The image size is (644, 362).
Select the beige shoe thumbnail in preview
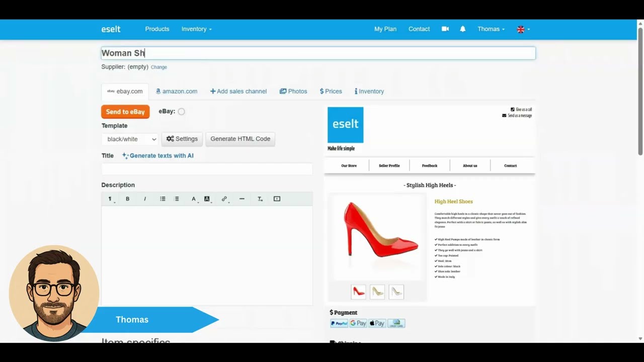377,292
